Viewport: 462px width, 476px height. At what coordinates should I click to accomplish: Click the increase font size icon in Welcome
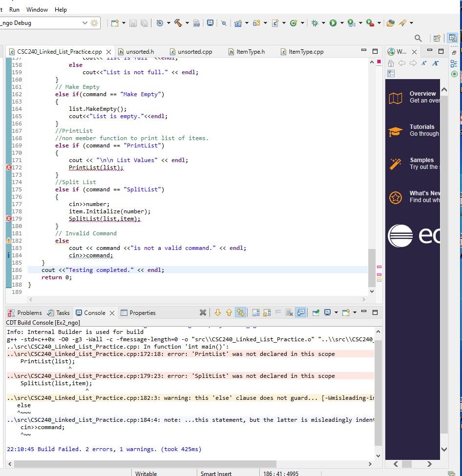tap(435, 63)
